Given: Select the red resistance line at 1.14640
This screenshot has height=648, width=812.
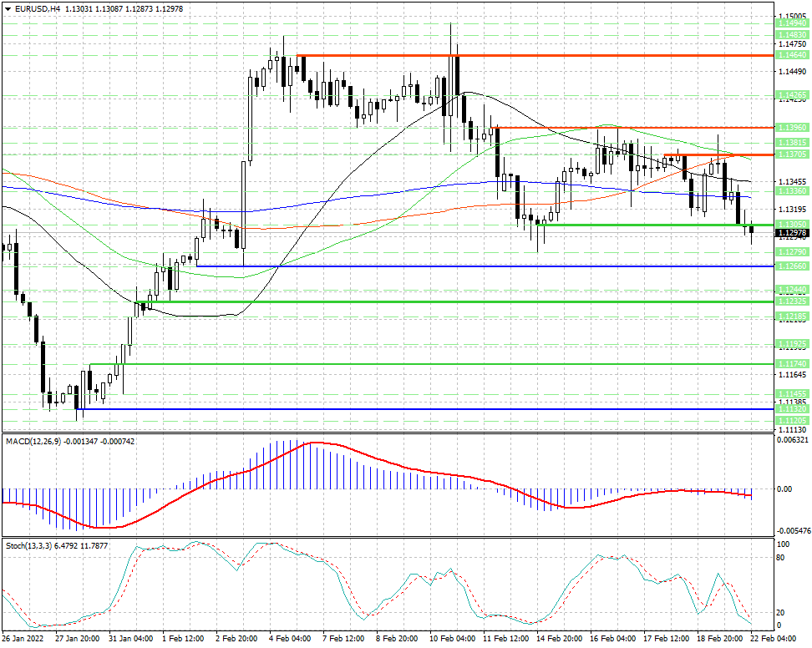Looking at the screenshot, I should [x=535, y=55].
